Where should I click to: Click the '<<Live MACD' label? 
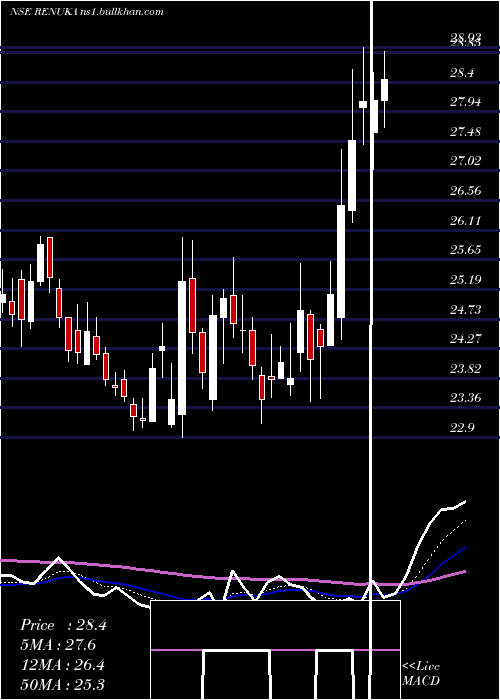pyautogui.click(x=421, y=673)
